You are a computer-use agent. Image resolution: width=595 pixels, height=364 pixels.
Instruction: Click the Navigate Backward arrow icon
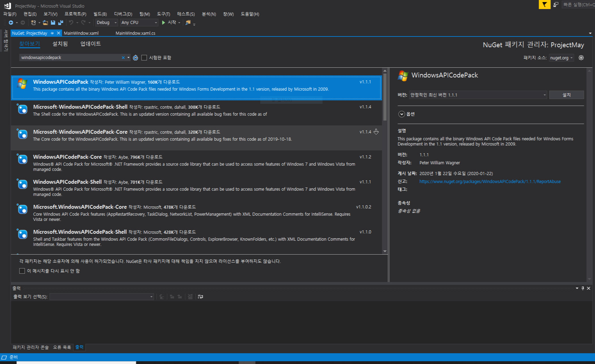point(11,23)
